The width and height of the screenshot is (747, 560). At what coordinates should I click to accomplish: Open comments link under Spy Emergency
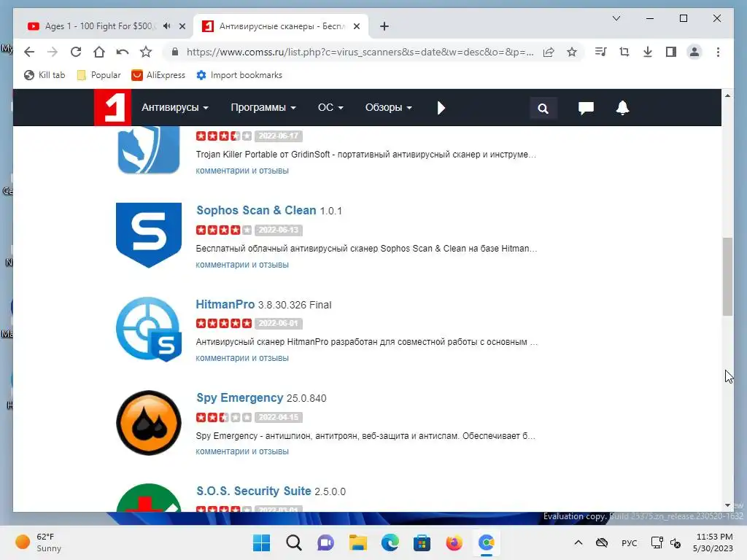pyautogui.click(x=242, y=451)
